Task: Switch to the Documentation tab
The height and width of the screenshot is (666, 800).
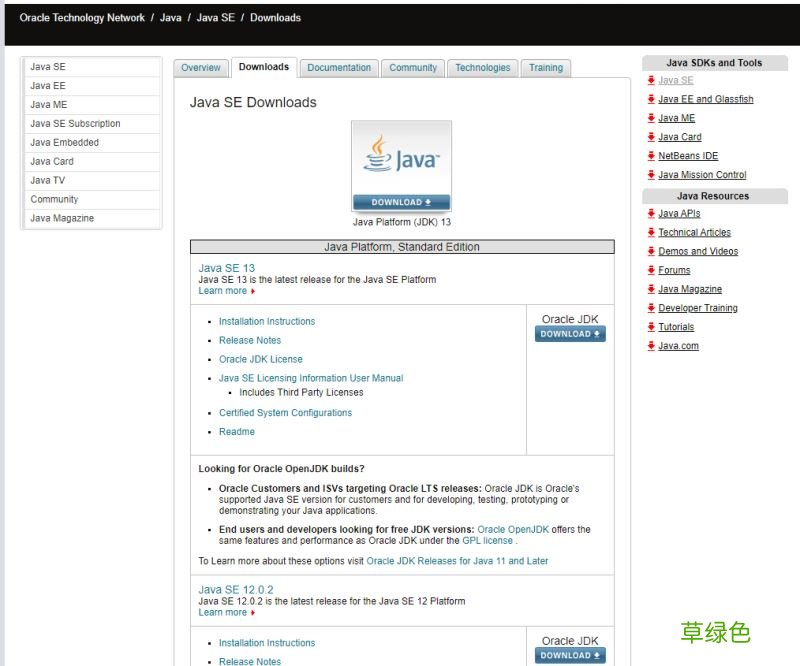Action: point(339,68)
